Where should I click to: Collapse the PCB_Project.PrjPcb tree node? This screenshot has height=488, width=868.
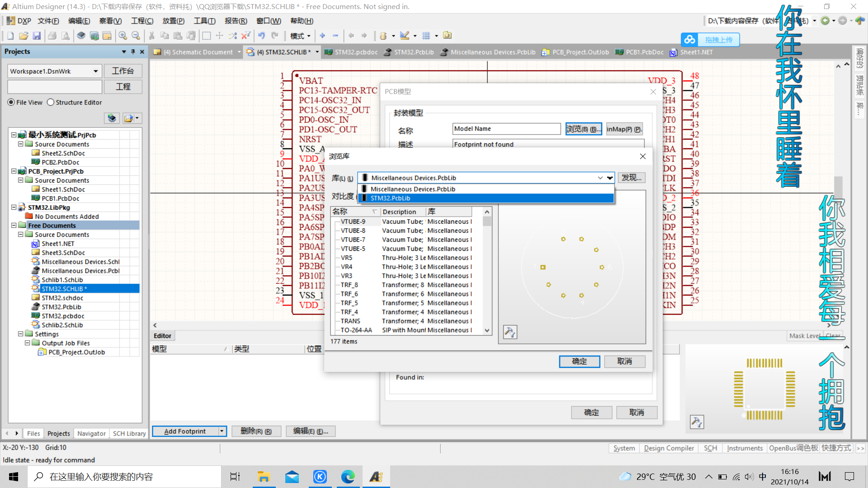14,171
